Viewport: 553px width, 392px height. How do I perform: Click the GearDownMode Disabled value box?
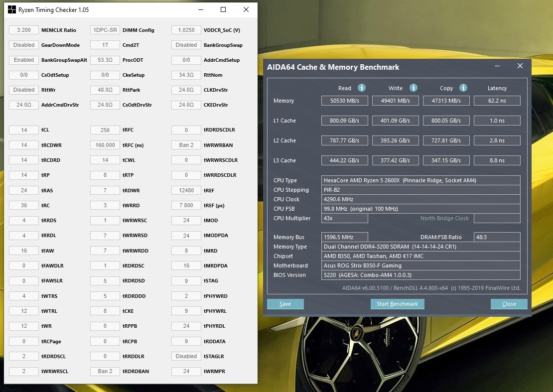(x=24, y=45)
